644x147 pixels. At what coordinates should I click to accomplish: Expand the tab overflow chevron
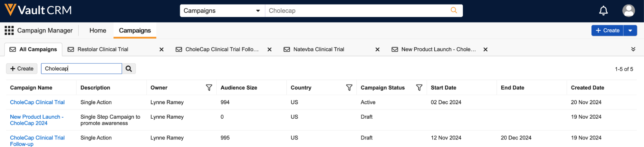(x=633, y=49)
